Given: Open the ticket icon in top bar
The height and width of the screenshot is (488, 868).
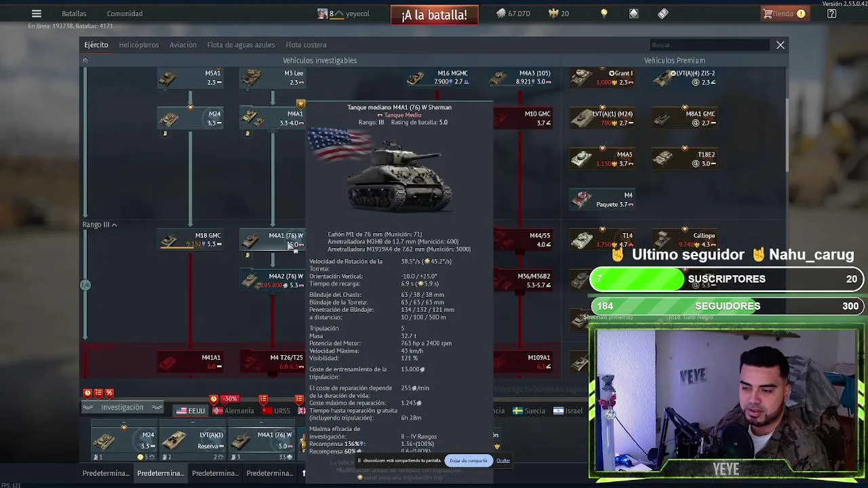Looking at the screenshot, I should [x=663, y=14].
